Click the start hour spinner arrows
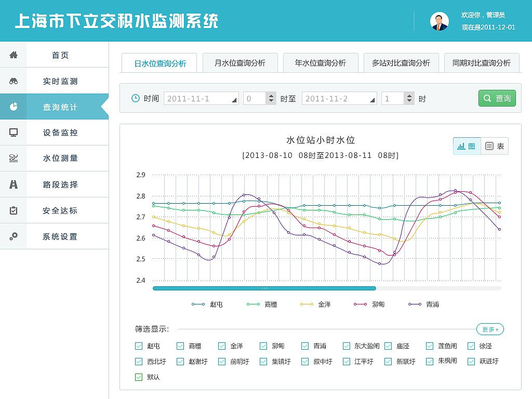 [x=271, y=98]
